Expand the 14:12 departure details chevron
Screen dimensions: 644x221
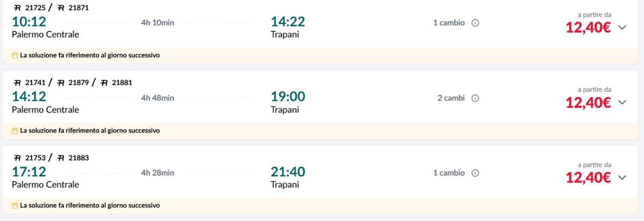click(x=622, y=102)
